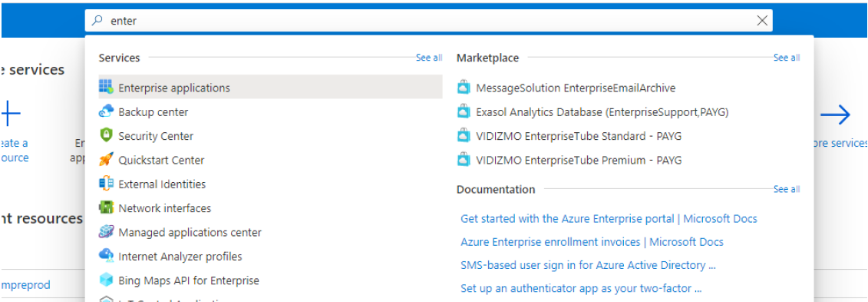This screenshot has height=302, width=868.
Task: Open SMS-based user sign in doc
Action: (589, 265)
